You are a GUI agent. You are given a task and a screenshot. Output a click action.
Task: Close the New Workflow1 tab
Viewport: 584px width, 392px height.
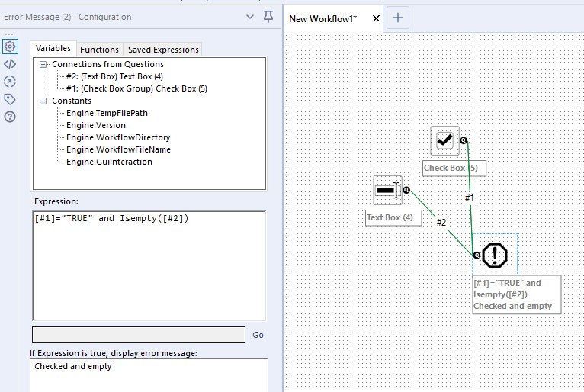tap(376, 18)
